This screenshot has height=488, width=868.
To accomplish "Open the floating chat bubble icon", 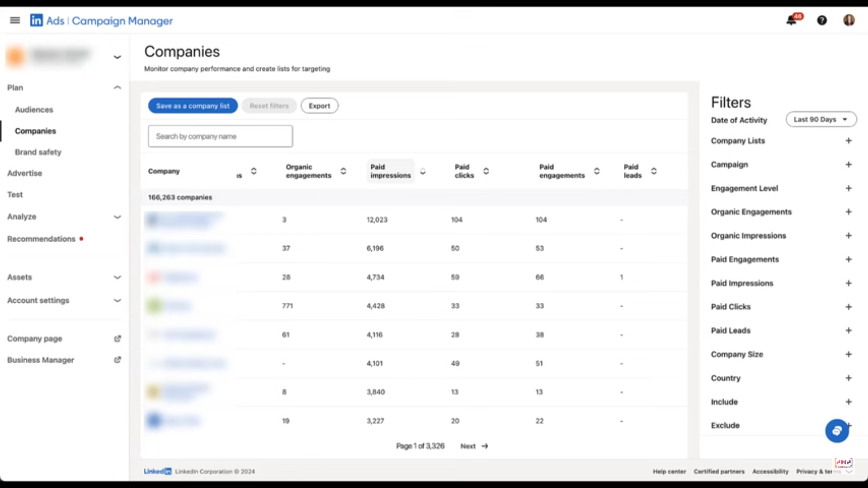I will pyautogui.click(x=837, y=431).
